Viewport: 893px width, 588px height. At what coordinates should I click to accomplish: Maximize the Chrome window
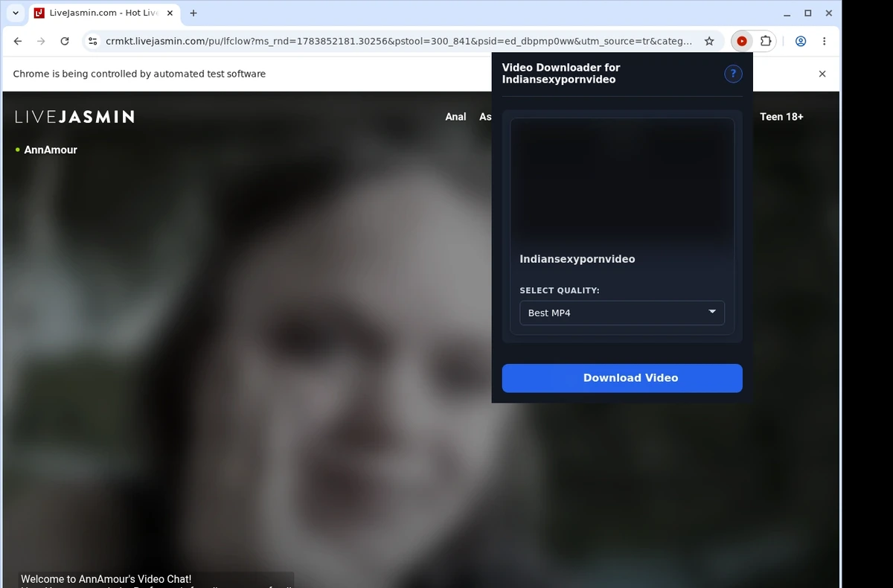point(808,13)
